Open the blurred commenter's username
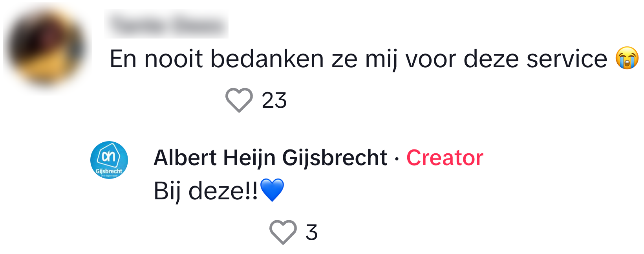The height and width of the screenshot is (254, 644). click(x=167, y=24)
